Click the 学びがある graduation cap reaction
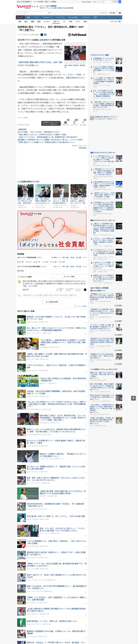 pyautogui.click(x=66, y=122)
